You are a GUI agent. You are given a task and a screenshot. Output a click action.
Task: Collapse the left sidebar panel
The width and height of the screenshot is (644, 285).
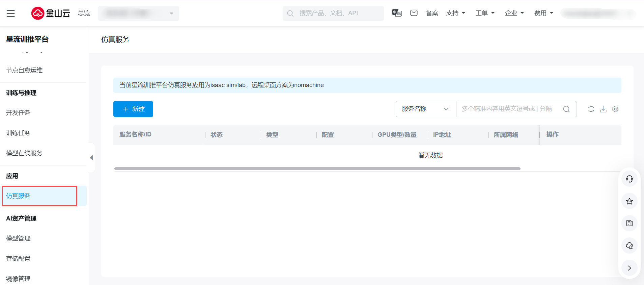click(x=91, y=158)
